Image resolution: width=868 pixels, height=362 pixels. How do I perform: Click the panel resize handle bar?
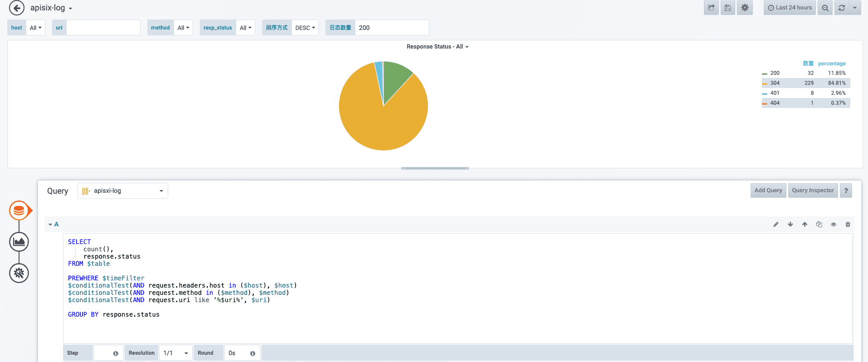(x=435, y=168)
